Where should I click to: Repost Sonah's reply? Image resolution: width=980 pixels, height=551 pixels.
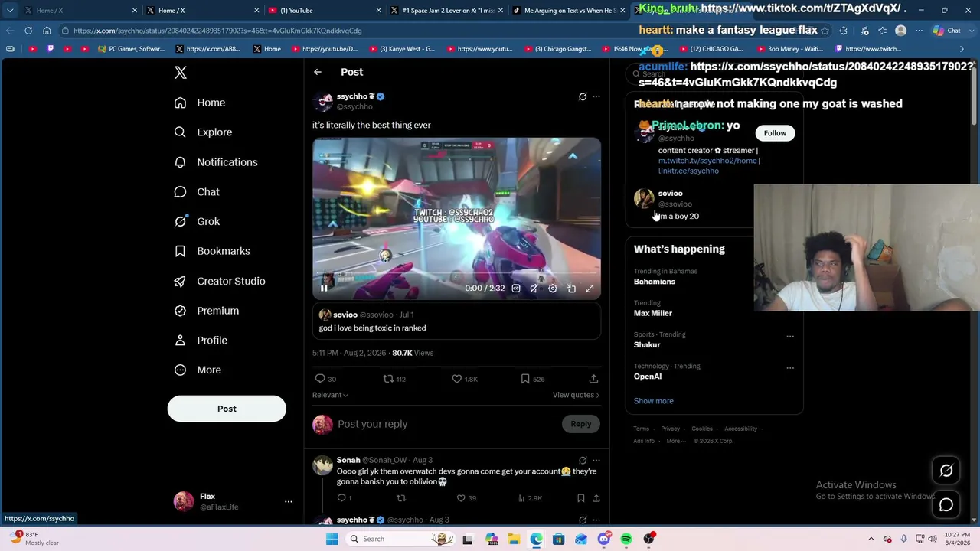pos(400,498)
